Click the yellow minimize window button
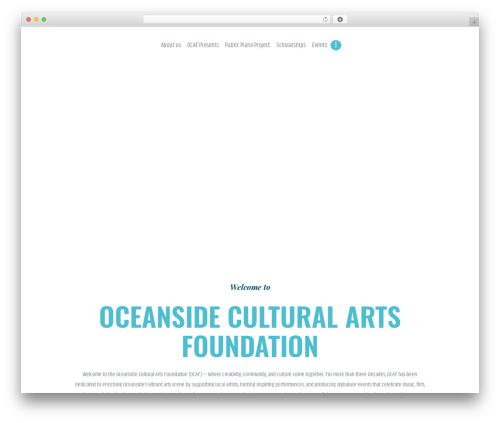The image size is (500, 423). point(36,20)
